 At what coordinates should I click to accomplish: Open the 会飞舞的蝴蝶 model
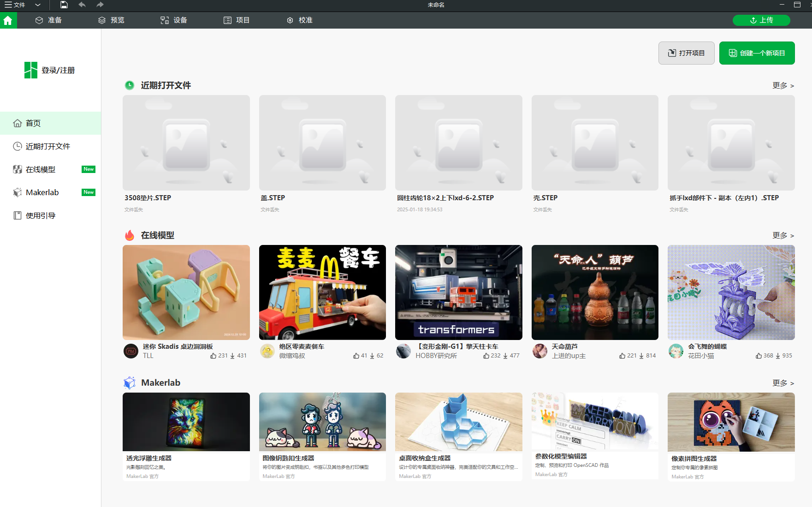click(731, 292)
